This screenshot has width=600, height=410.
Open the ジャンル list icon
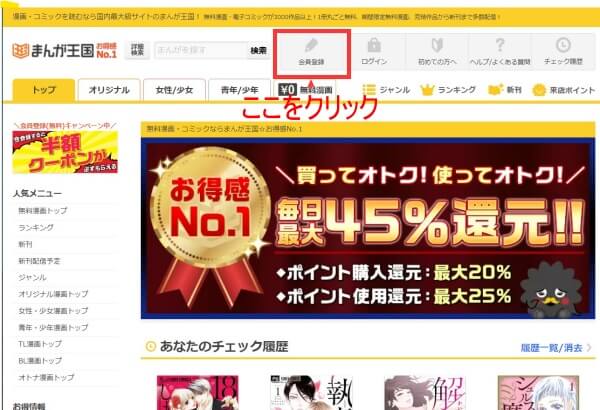pos(369,90)
